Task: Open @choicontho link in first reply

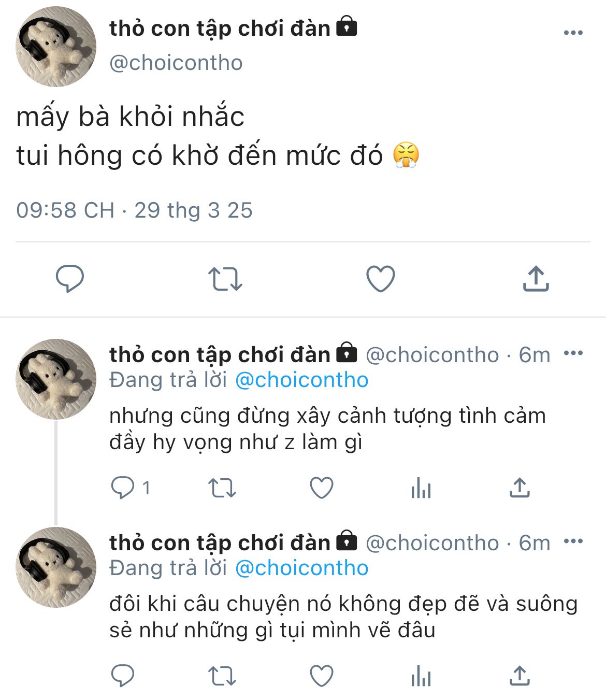Action: click(x=301, y=380)
